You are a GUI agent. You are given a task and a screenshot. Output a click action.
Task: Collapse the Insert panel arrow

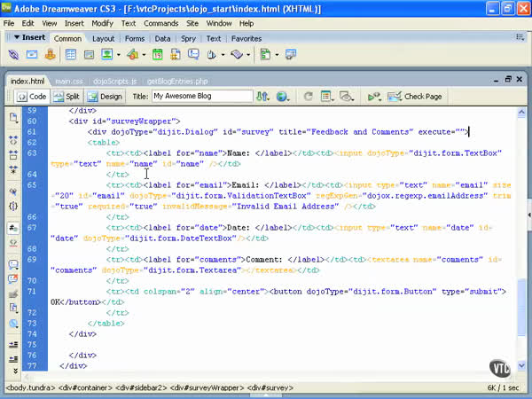tap(14, 38)
